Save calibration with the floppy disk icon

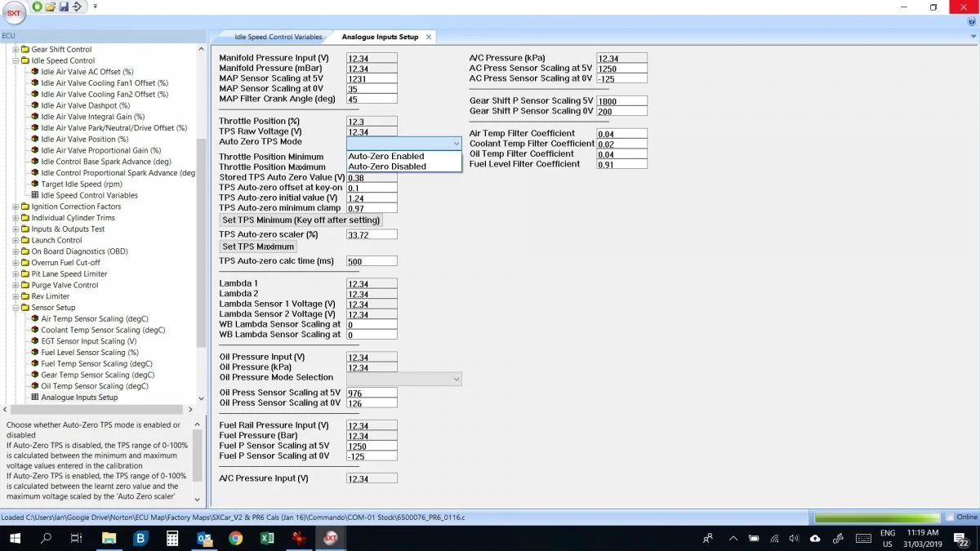pos(64,7)
